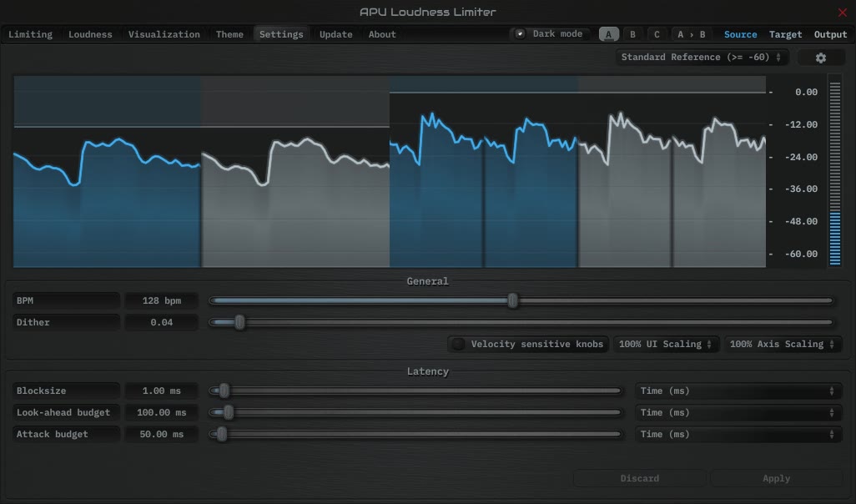Click the -60.00 axis label
Image resolution: width=856 pixels, height=504 pixels.
coord(801,254)
